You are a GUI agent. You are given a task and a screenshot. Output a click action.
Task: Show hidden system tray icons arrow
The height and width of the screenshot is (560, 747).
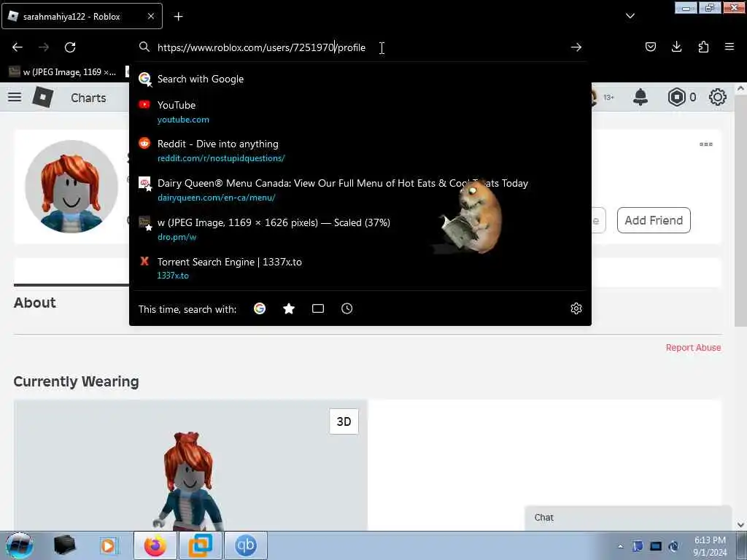pyautogui.click(x=620, y=546)
